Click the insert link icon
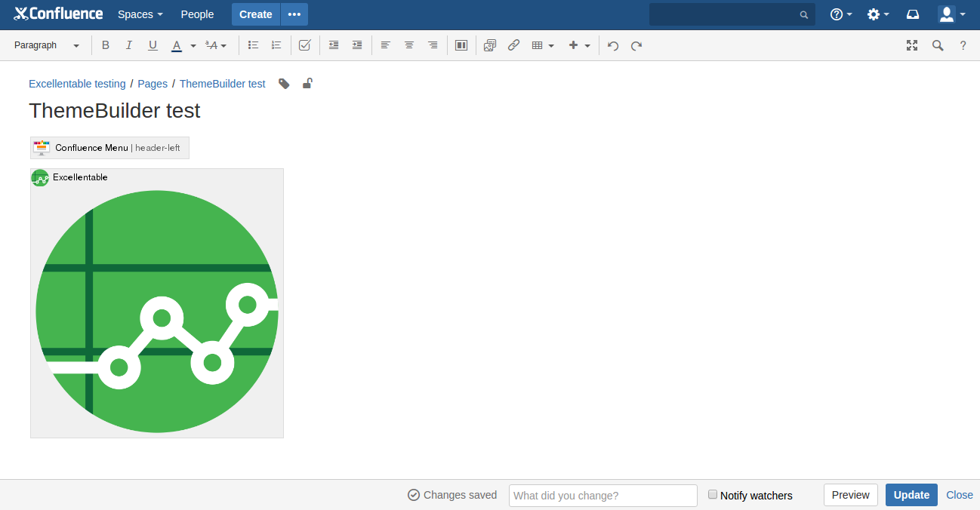Viewport: 980px width, 510px height. click(x=513, y=45)
